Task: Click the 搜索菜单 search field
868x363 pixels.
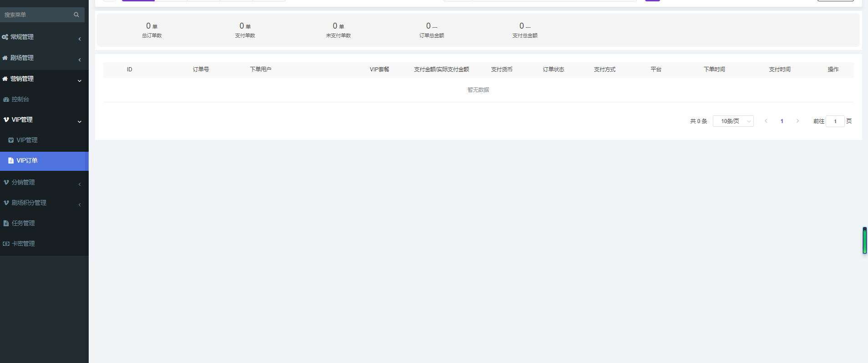Action: point(36,15)
